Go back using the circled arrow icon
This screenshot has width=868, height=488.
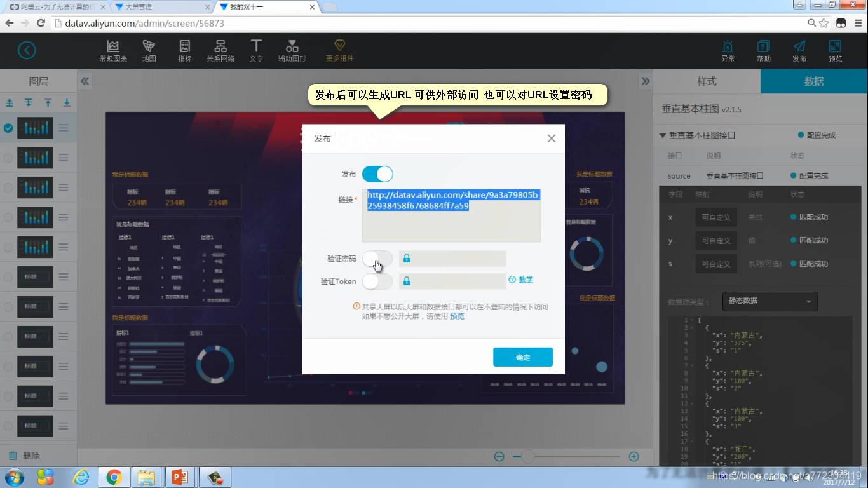27,50
